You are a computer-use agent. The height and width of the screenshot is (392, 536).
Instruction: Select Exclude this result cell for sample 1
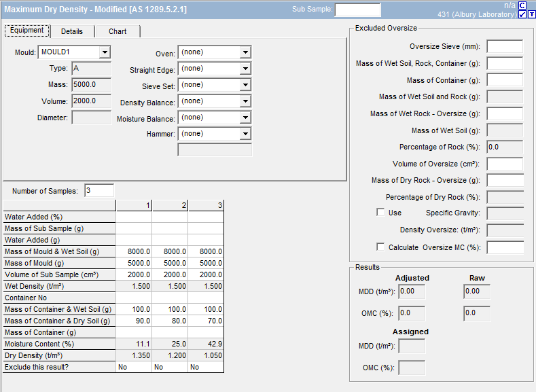point(133,367)
